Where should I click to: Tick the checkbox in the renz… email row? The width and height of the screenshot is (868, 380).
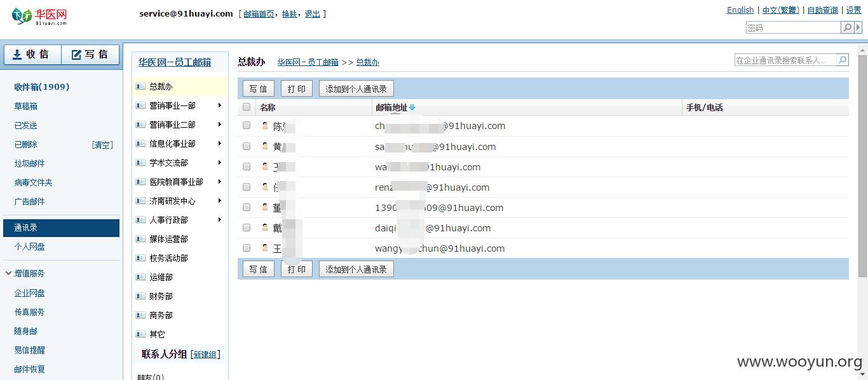247,187
